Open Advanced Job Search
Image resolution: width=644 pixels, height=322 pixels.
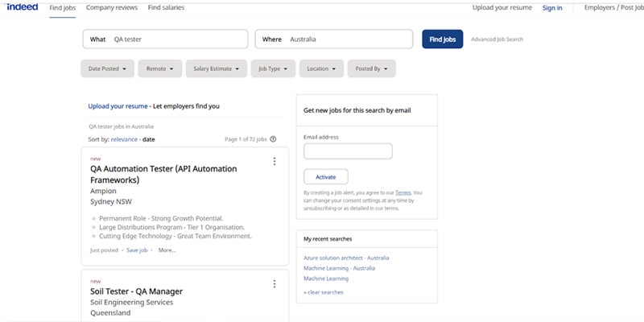[x=497, y=39]
